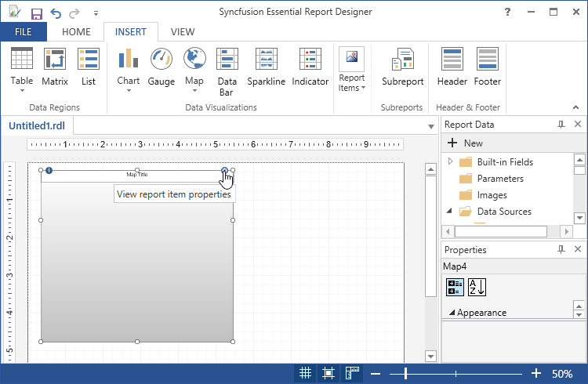Screen dimensions: 588x384
Task: Insert a Sparkline item
Action: pos(267,67)
